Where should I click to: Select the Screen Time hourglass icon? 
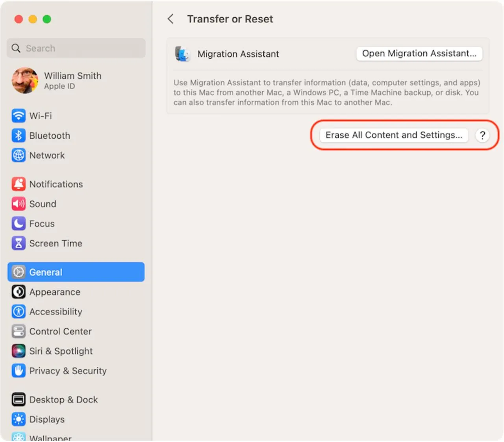[x=19, y=243]
